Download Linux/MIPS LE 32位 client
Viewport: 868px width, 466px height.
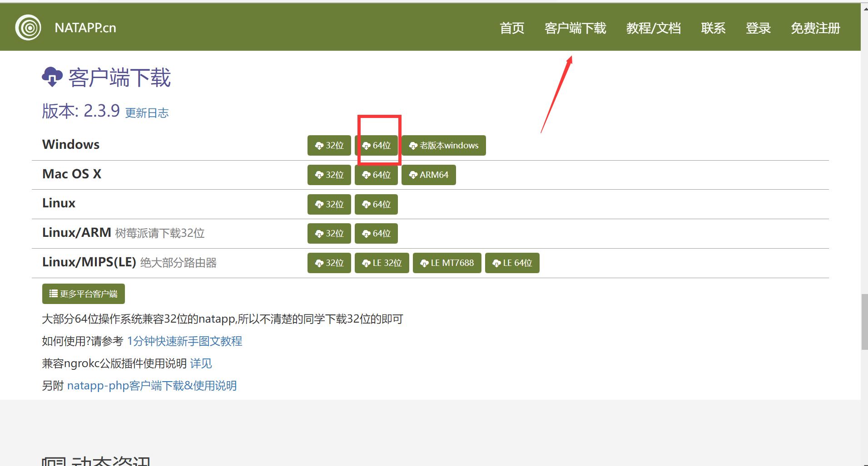[x=382, y=263]
